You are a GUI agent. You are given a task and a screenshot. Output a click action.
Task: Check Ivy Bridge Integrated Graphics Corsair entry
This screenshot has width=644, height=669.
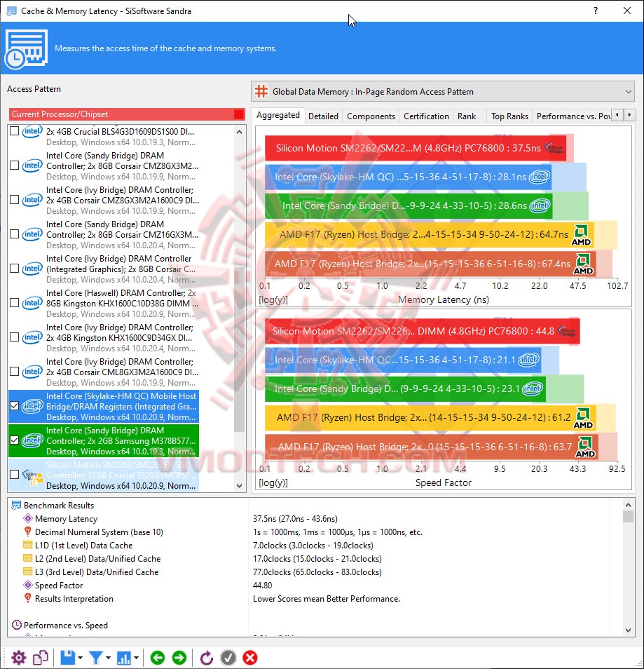[14, 269]
